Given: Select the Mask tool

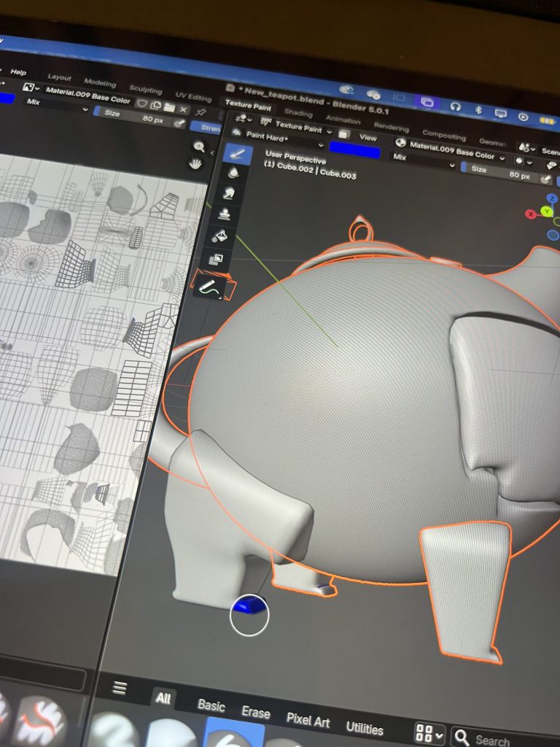Looking at the screenshot, I should point(217,258).
